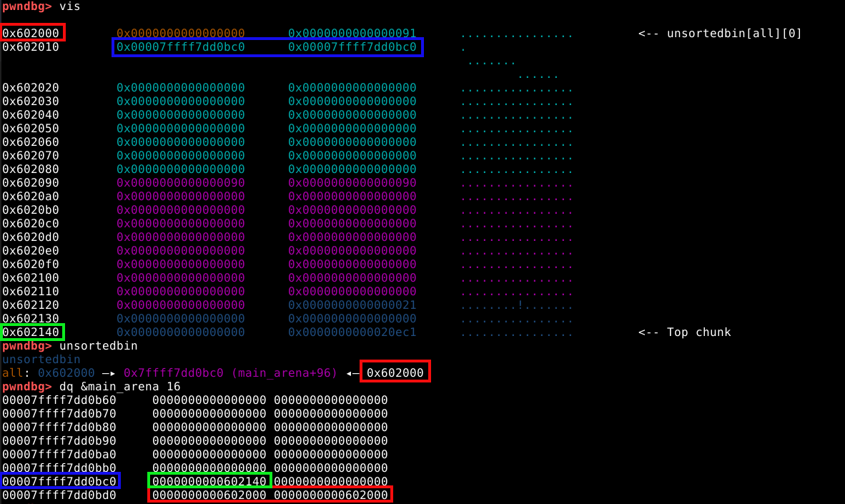Click the blue-boxed 0x00007ffff7dd0bc0 pointer pair

[267, 47]
